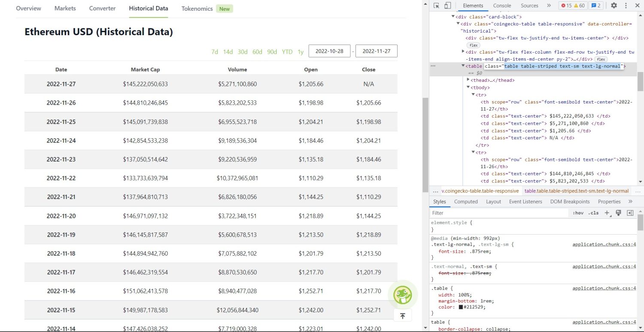Open the 2 issues badge
644x332 pixels.
pos(596,6)
